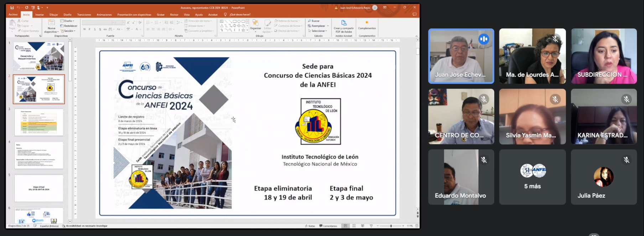The height and width of the screenshot is (236, 644).
Task: Click the increase font size icon
Action: (x=128, y=22)
